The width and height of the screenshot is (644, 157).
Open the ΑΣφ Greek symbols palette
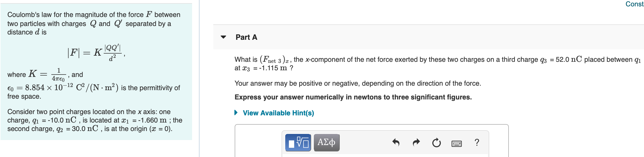[326, 143]
